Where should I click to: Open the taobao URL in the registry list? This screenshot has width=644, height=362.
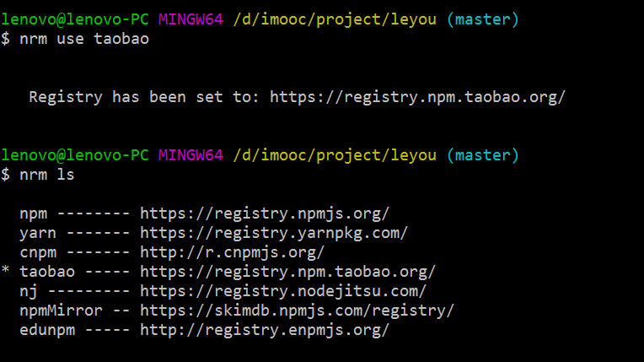(x=287, y=272)
